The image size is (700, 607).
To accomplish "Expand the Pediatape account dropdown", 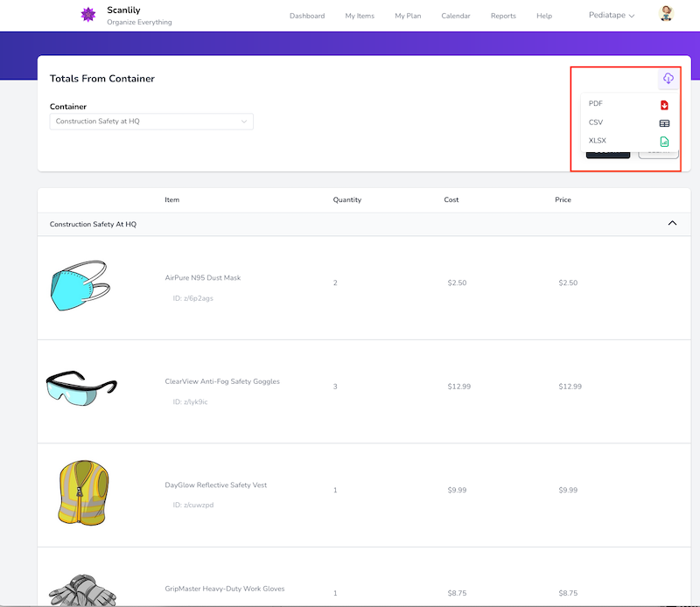I will pos(612,15).
